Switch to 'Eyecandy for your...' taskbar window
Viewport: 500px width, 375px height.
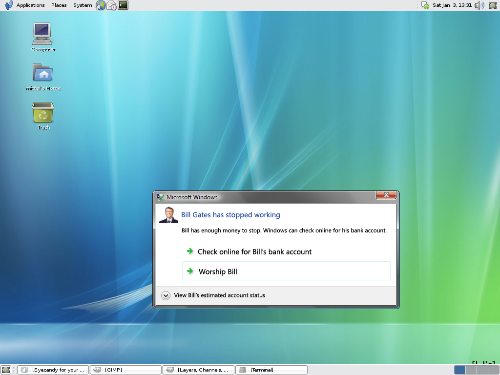(x=53, y=370)
